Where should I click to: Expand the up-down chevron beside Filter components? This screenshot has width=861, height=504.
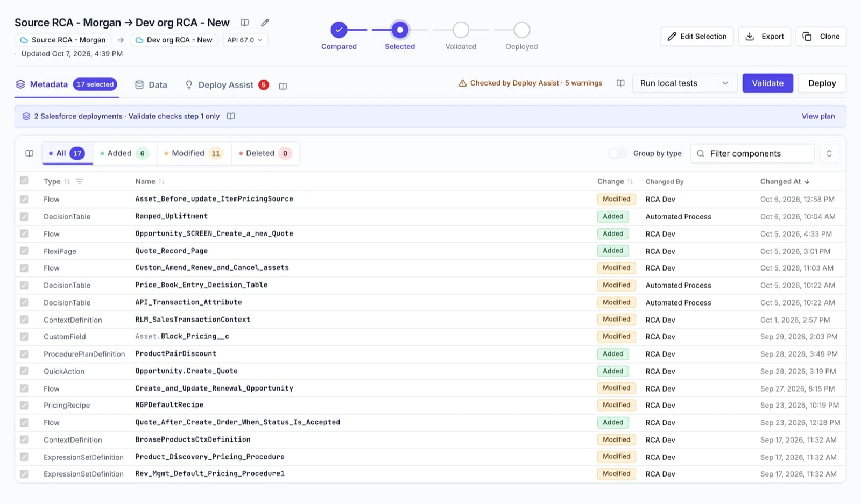(x=829, y=153)
